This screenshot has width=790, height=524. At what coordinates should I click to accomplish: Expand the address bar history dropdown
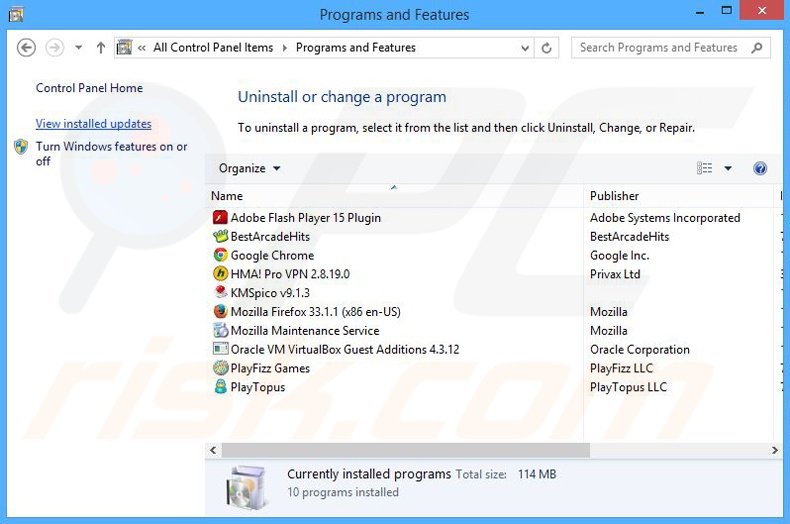525,48
